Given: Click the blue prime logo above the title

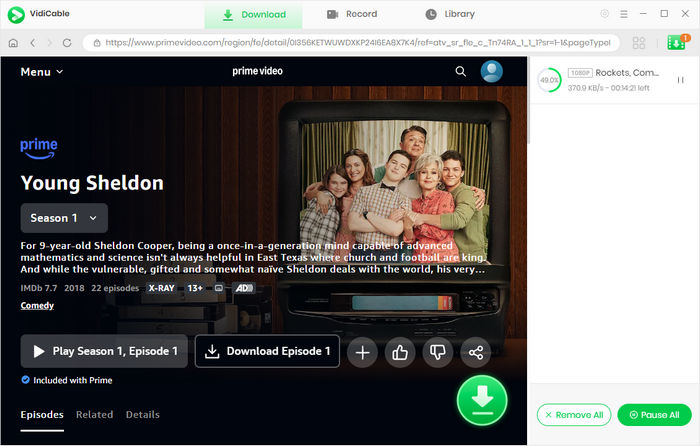Looking at the screenshot, I should 39,149.
